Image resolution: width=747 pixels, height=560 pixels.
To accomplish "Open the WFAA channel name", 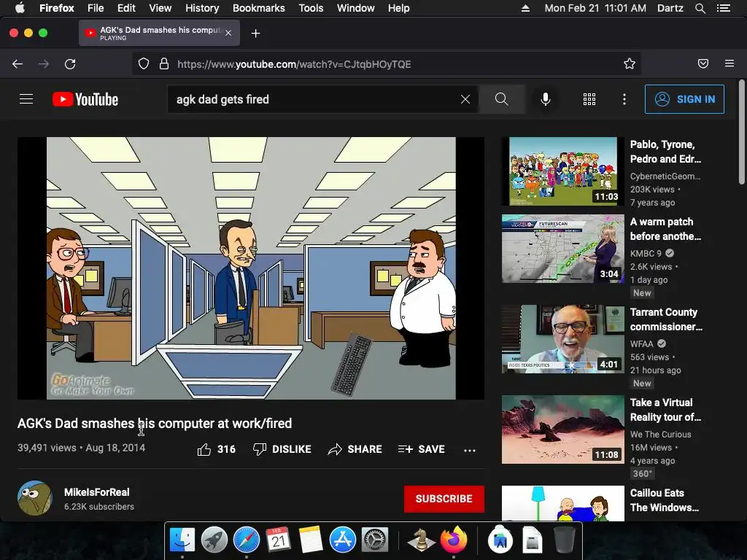I will (x=642, y=344).
